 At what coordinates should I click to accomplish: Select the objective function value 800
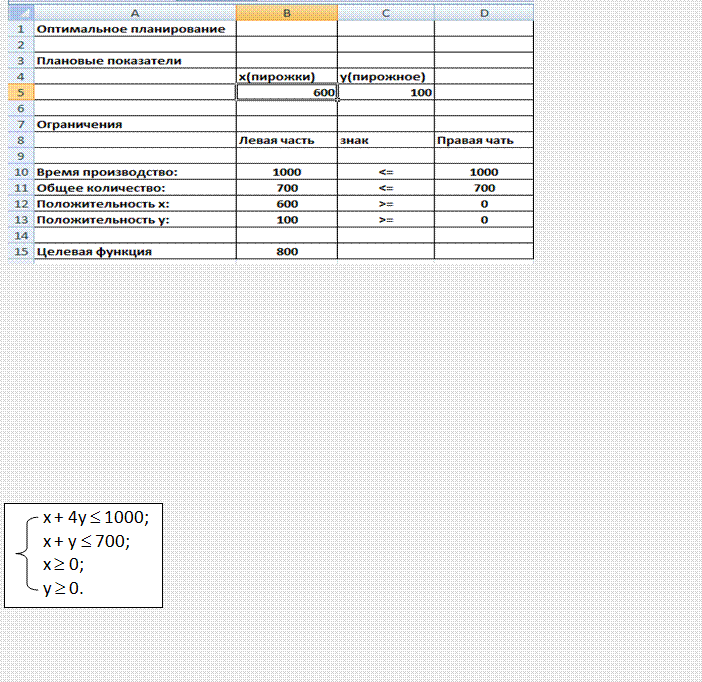[286, 252]
